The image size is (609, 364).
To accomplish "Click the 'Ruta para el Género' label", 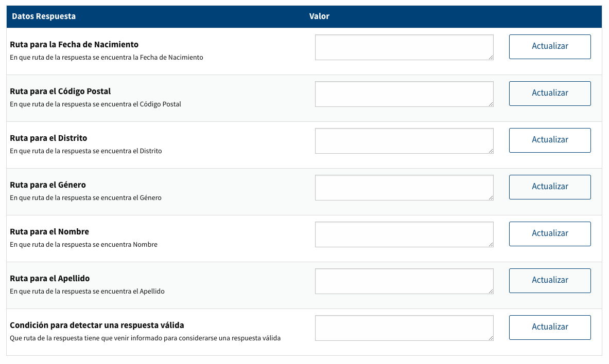I will tap(48, 185).
